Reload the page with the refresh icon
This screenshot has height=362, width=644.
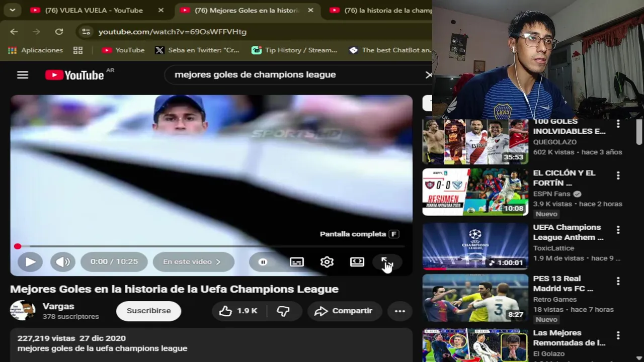(59, 32)
